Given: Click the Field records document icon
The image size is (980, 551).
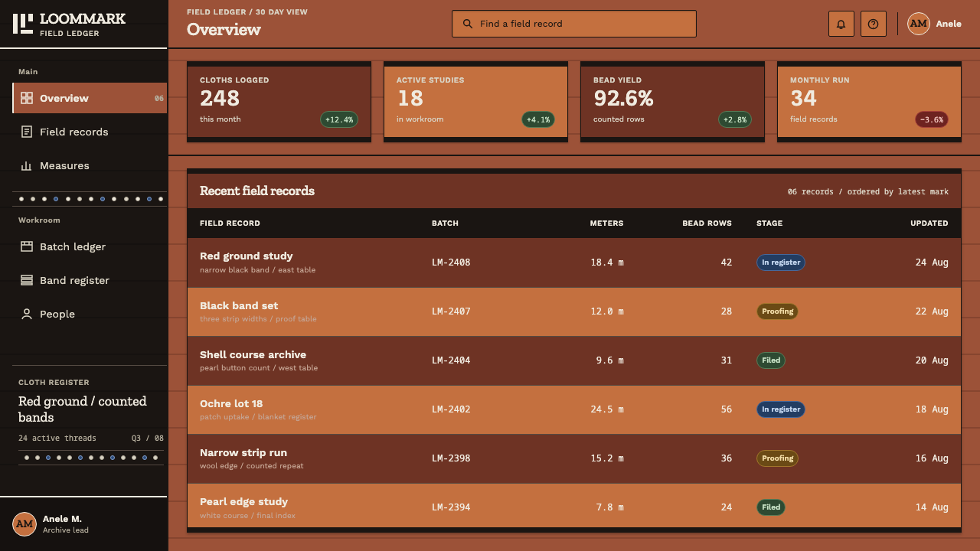Looking at the screenshot, I should coord(27,132).
